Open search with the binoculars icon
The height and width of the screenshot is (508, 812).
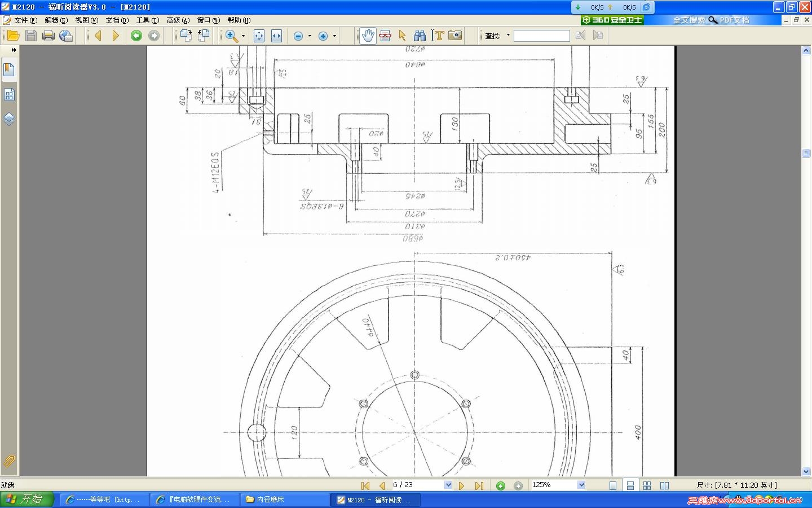420,36
